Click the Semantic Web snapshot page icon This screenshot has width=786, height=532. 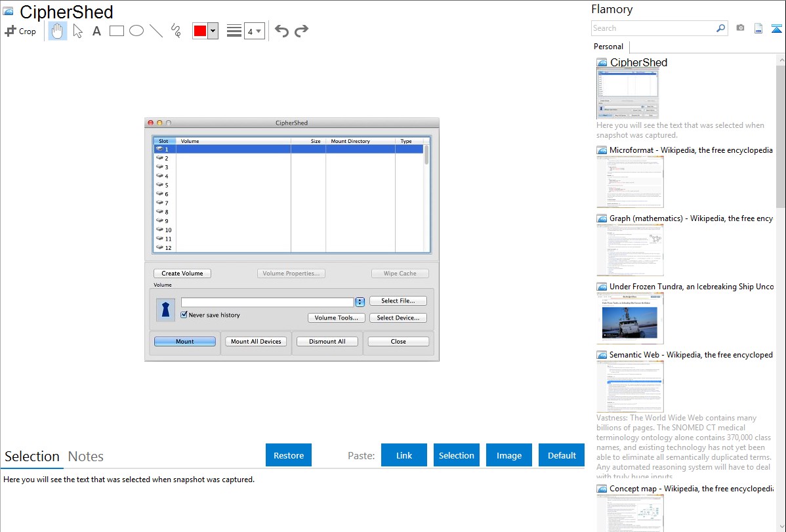[602, 354]
